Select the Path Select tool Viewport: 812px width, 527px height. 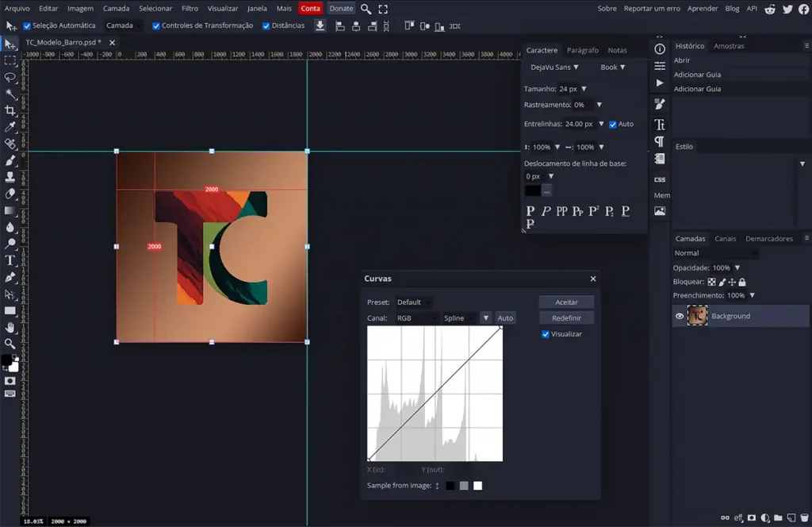[x=10, y=294]
